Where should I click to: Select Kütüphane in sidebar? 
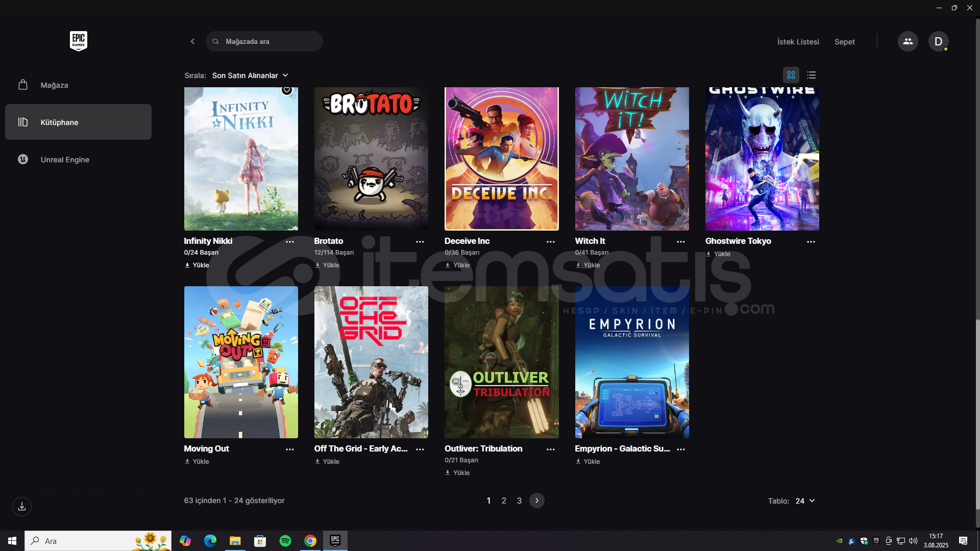tap(78, 122)
